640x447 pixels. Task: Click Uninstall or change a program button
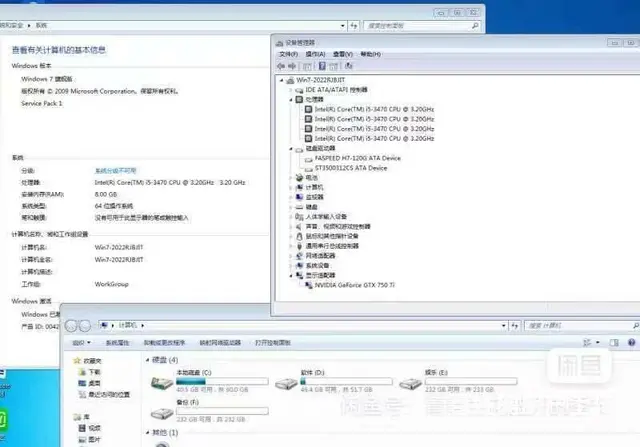164,342
